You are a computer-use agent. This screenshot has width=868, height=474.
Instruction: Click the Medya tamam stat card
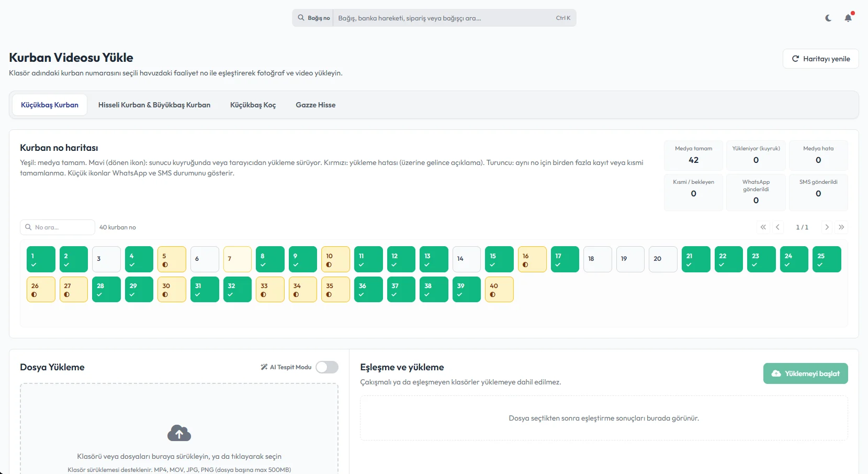pos(693,156)
